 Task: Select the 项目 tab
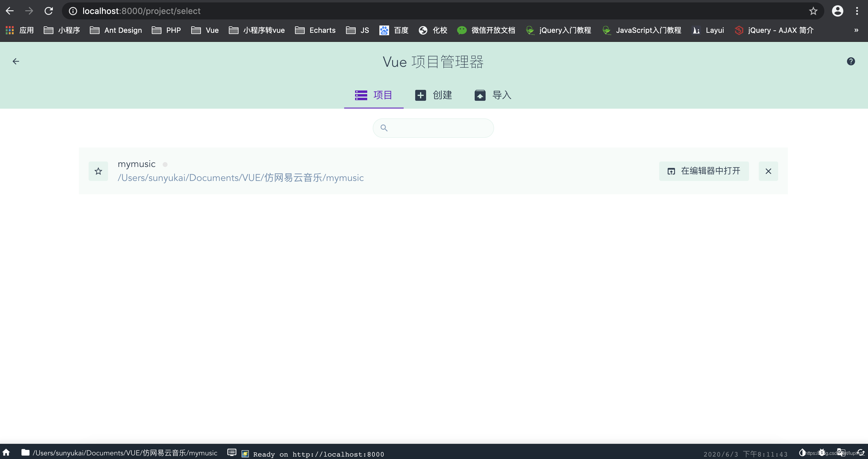(x=373, y=95)
